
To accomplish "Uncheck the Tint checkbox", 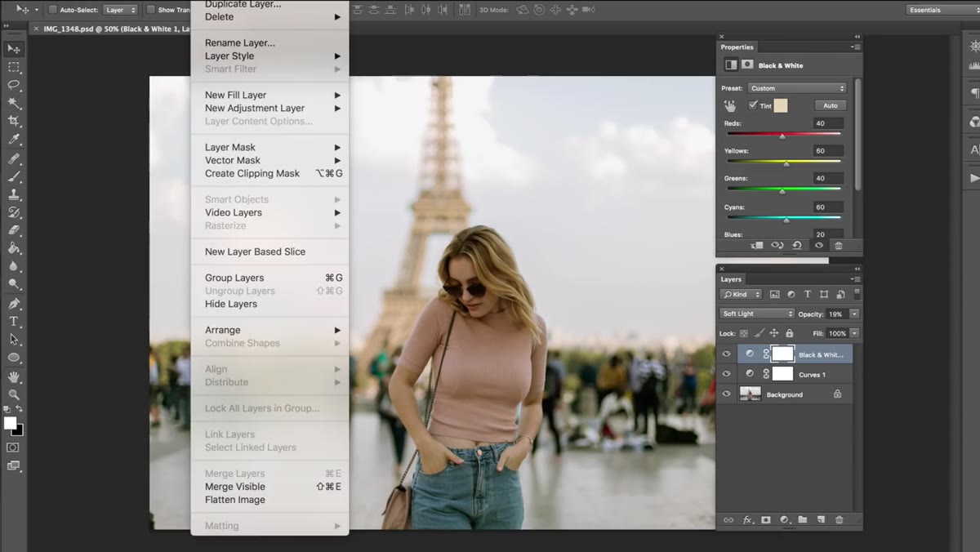I will click(753, 105).
